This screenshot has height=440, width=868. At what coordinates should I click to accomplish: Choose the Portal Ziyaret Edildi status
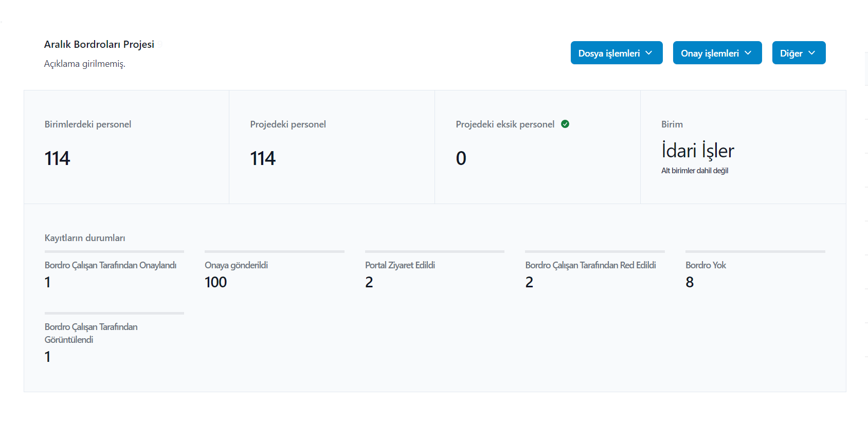pos(400,265)
